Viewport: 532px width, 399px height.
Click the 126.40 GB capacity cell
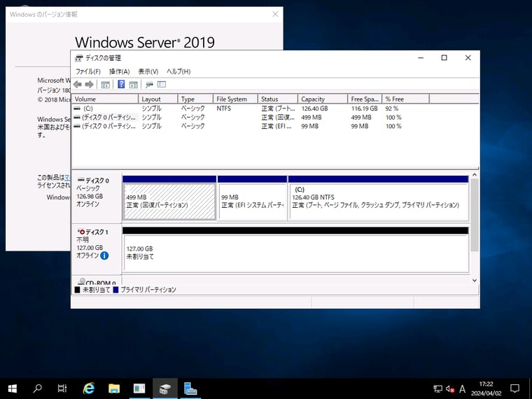314,108
